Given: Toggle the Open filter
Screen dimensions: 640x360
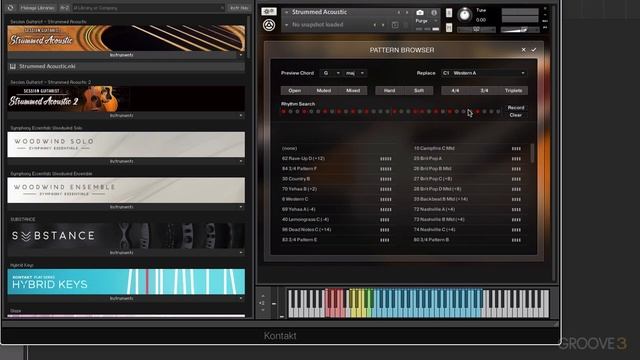Looking at the screenshot, I should (x=294, y=91).
